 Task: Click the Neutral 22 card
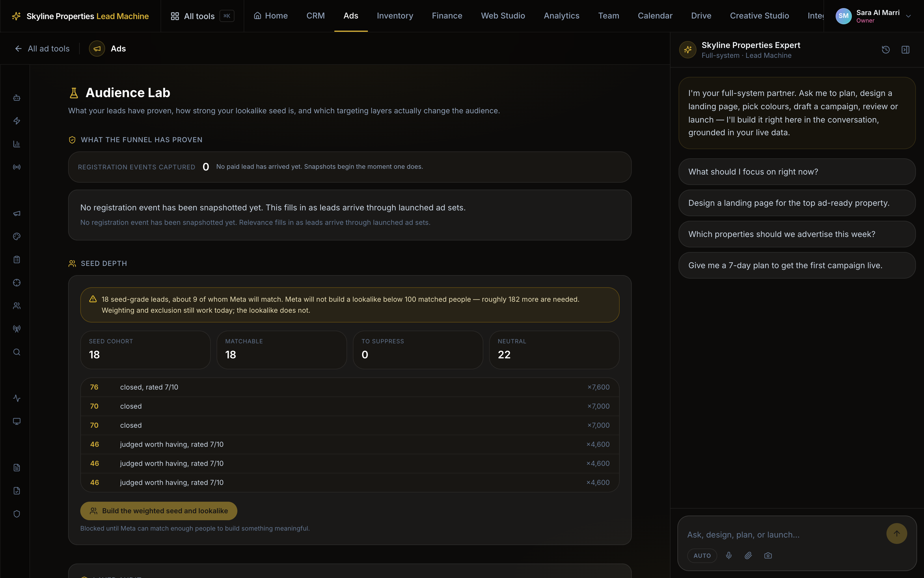(x=554, y=350)
